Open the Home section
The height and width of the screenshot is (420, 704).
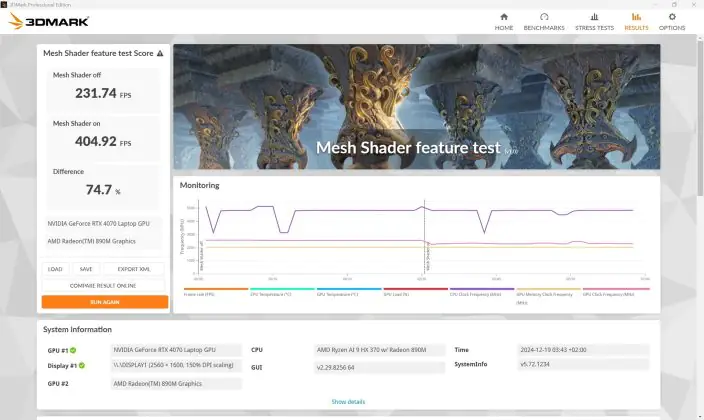click(504, 22)
